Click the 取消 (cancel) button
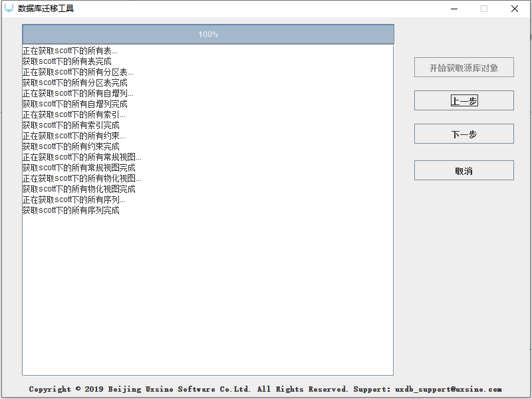The height and width of the screenshot is (399, 532). pos(464,170)
